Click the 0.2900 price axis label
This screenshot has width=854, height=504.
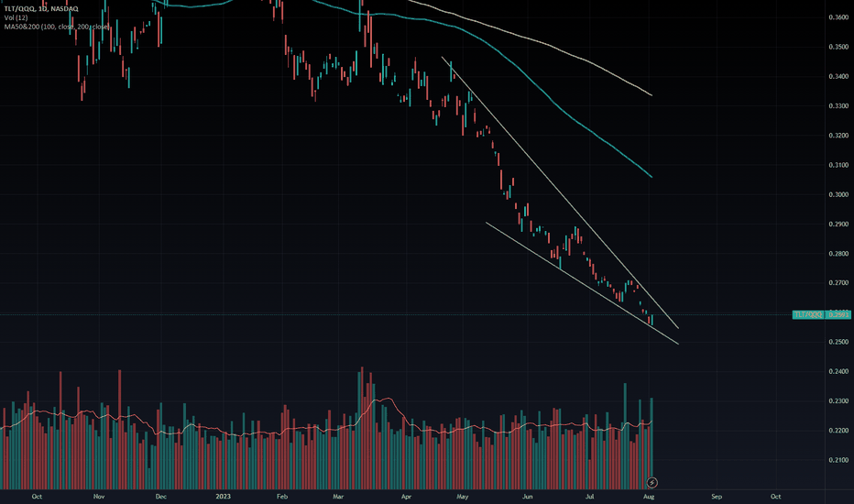[838, 224]
